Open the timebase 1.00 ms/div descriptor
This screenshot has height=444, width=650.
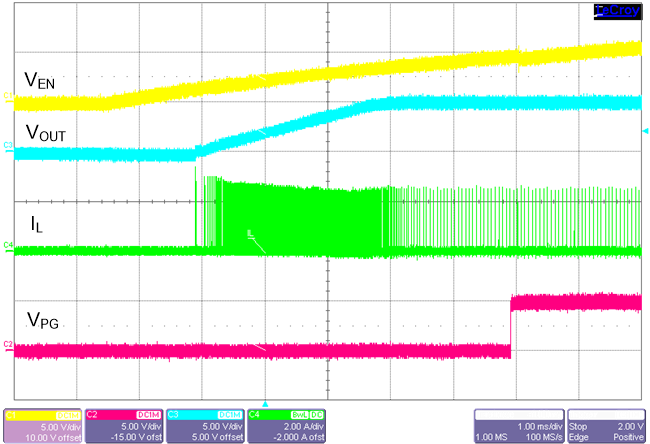point(517,425)
